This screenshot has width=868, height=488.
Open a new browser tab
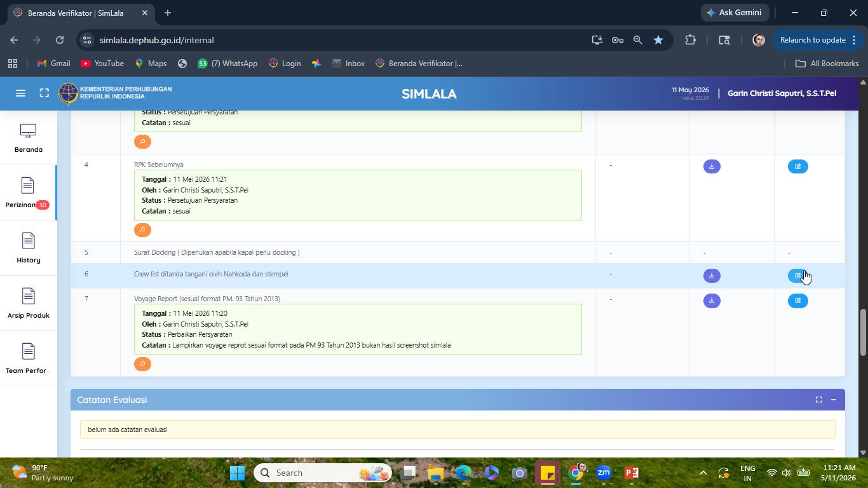[168, 13]
